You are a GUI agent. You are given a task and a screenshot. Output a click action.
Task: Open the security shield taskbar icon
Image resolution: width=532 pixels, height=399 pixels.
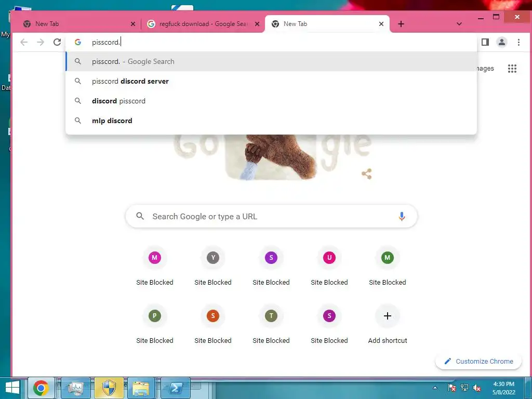pyautogui.click(x=109, y=388)
